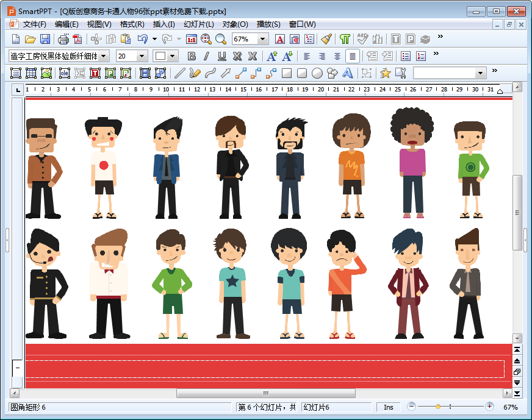Screen dimensions: 532x420
Task: Zoom in with the plus button
Action: coord(489,407)
